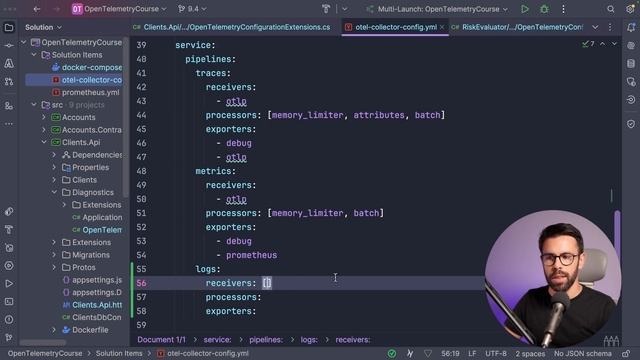This screenshot has width=640, height=360.
Task: Open the 9.4 branch dropdown
Action: coord(192,9)
